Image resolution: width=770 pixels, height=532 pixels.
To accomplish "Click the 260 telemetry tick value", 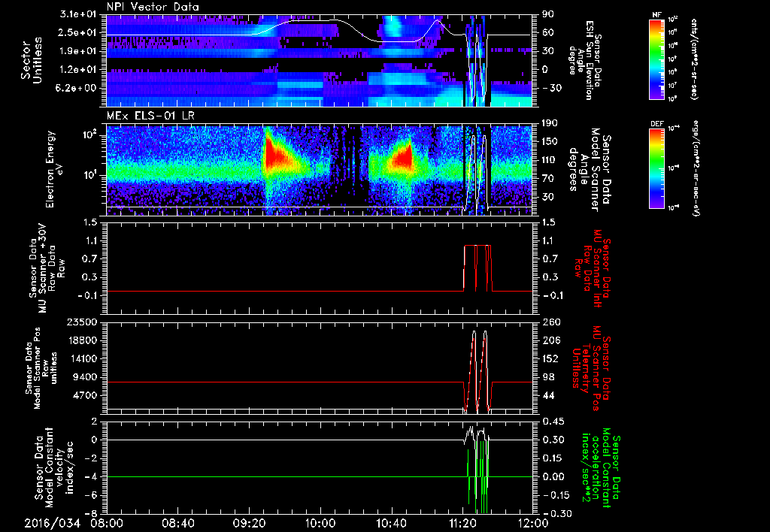I will (x=550, y=322).
